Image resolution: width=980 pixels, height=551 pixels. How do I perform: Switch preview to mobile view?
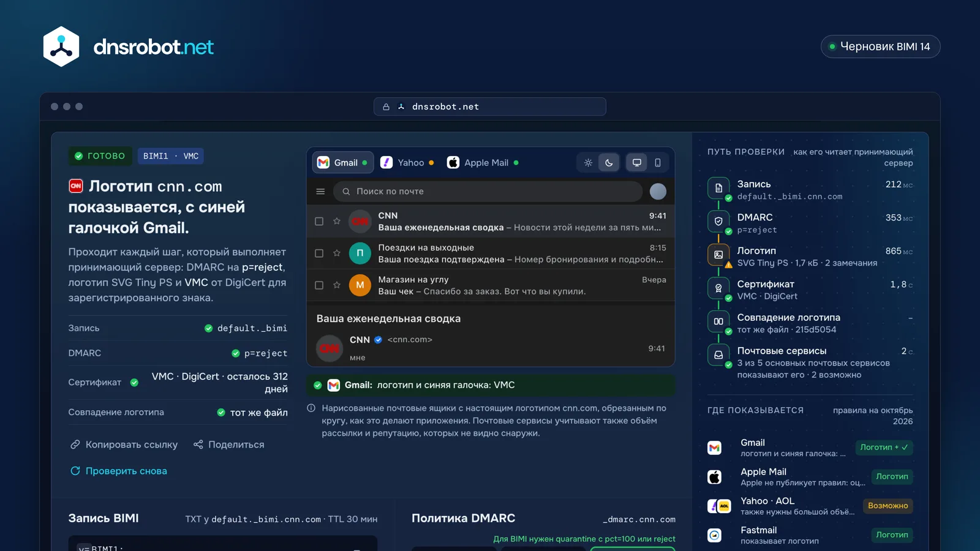(658, 163)
